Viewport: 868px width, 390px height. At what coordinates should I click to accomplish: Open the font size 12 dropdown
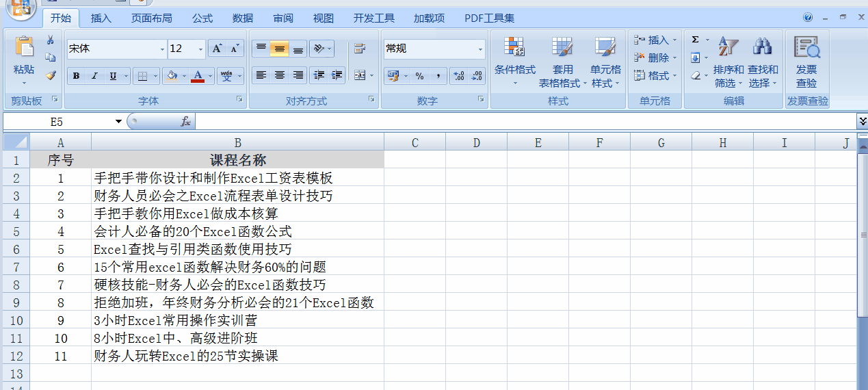[201, 49]
